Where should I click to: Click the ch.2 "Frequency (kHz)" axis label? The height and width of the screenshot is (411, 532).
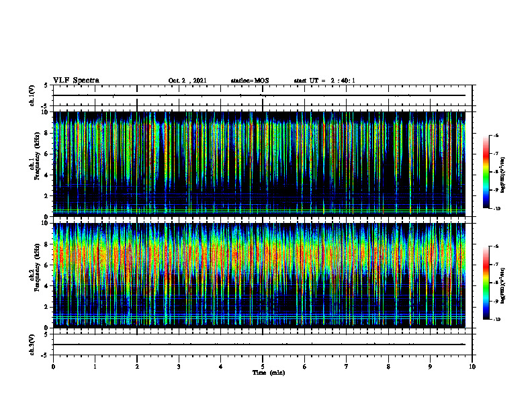39,267
